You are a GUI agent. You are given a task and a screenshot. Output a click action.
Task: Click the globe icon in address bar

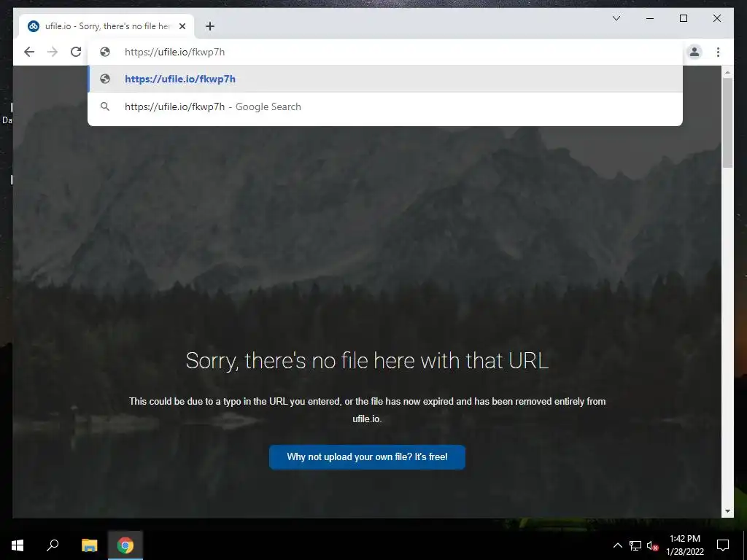click(105, 52)
